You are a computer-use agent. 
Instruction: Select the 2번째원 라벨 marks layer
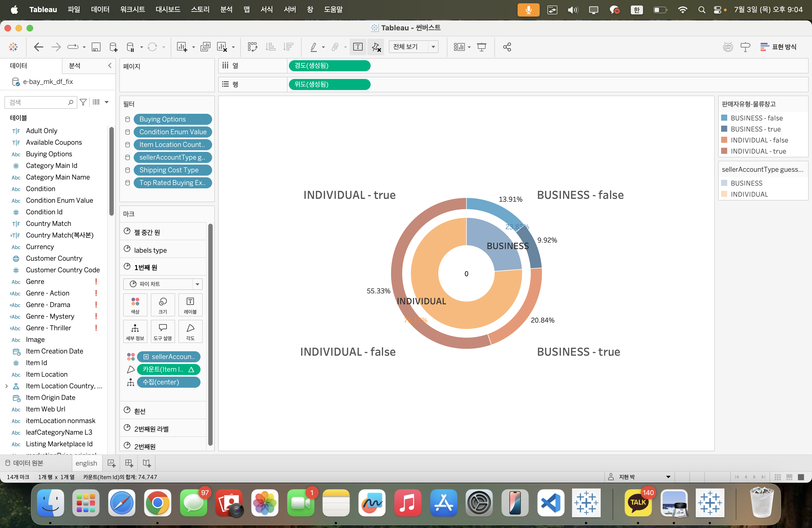[163, 428]
